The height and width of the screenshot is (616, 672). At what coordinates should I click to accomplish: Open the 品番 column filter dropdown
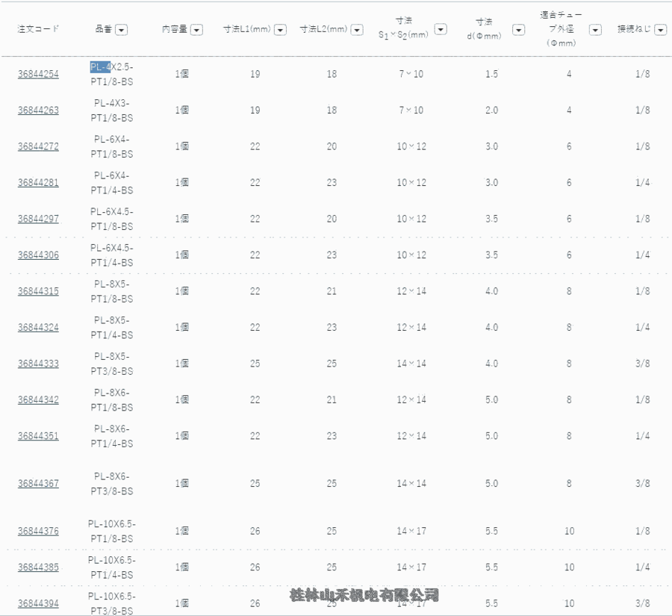(121, 30)
